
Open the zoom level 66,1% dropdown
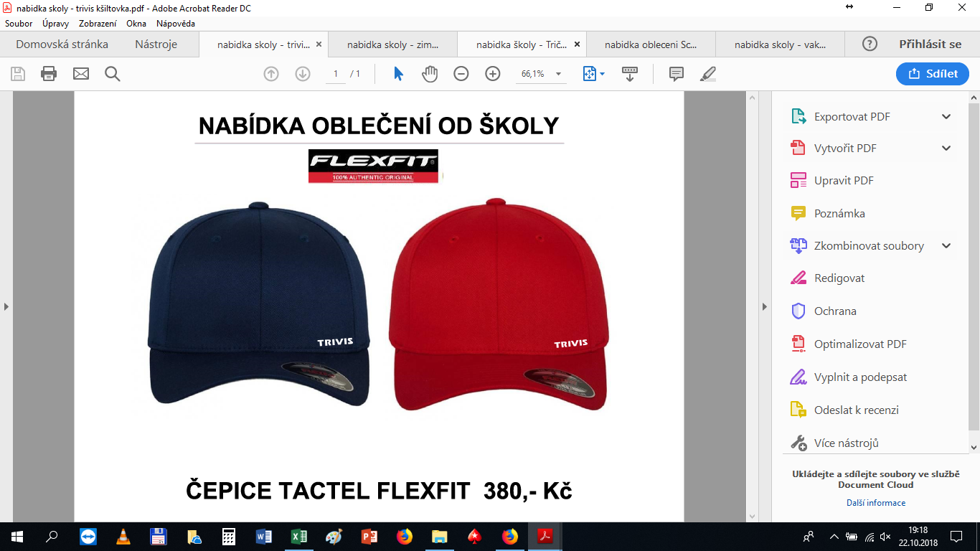coord(558,74)
